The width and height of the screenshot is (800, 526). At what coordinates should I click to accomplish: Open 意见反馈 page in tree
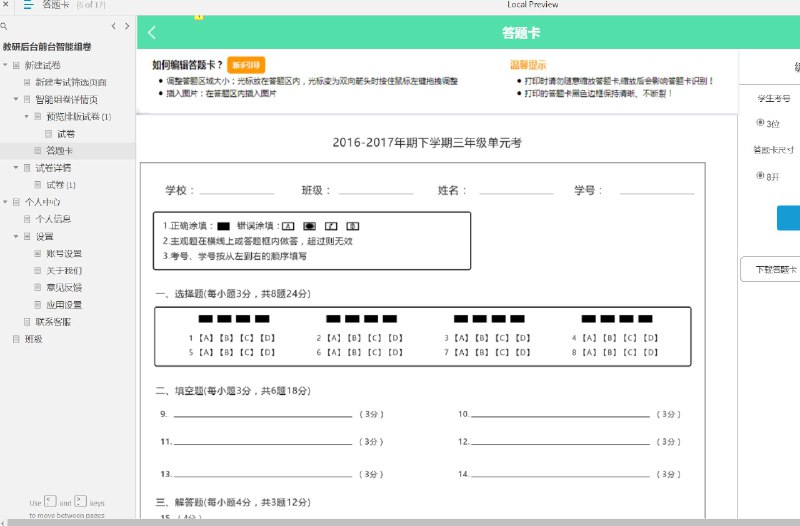(x=64, y=288)
